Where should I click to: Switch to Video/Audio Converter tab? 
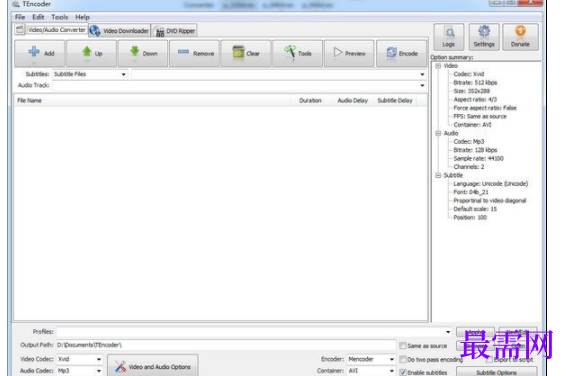51,30
